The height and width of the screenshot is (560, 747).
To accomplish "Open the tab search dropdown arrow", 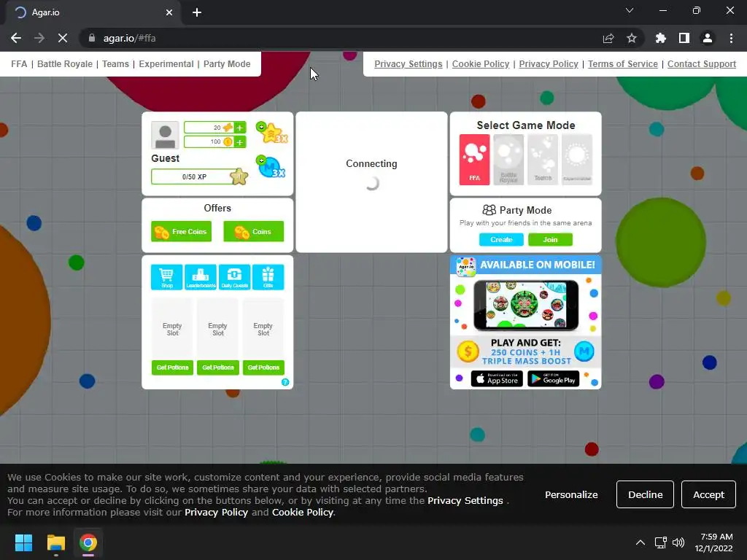I will click(630, 10).
